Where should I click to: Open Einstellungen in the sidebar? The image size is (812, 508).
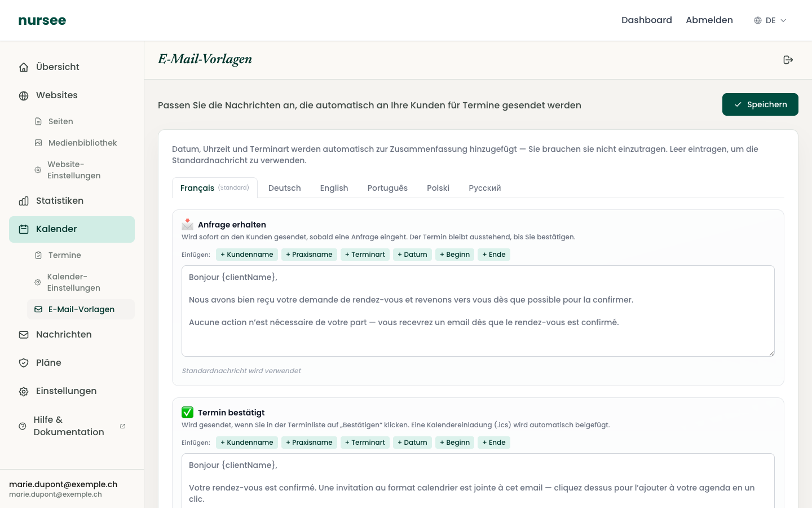[x=72, y=391]
